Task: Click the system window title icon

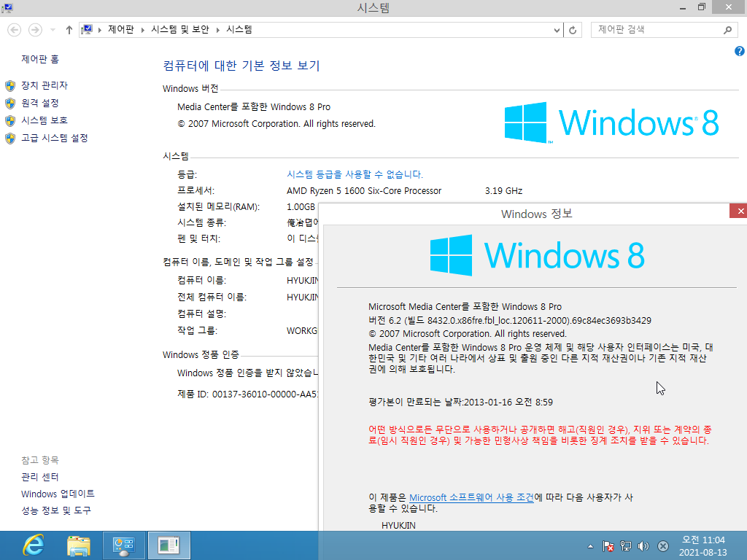Action: click(x=7, y=7)
